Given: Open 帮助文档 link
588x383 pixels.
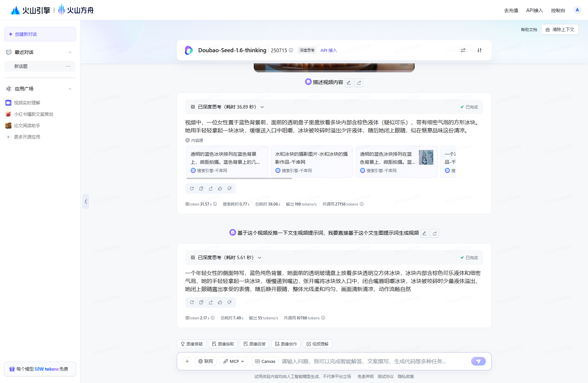Looking at the screenshot, I should [529, 30].
